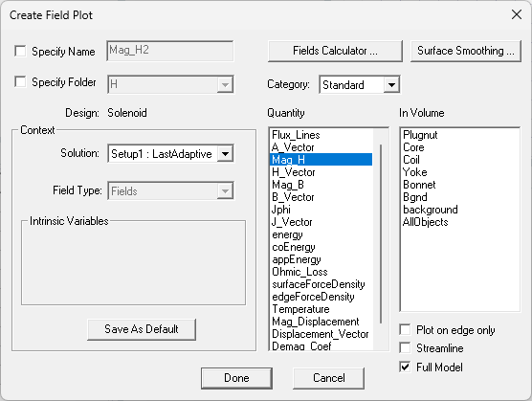Select Jphi quantity
This screenshot has width=532, height=401.
pos(321,210)
